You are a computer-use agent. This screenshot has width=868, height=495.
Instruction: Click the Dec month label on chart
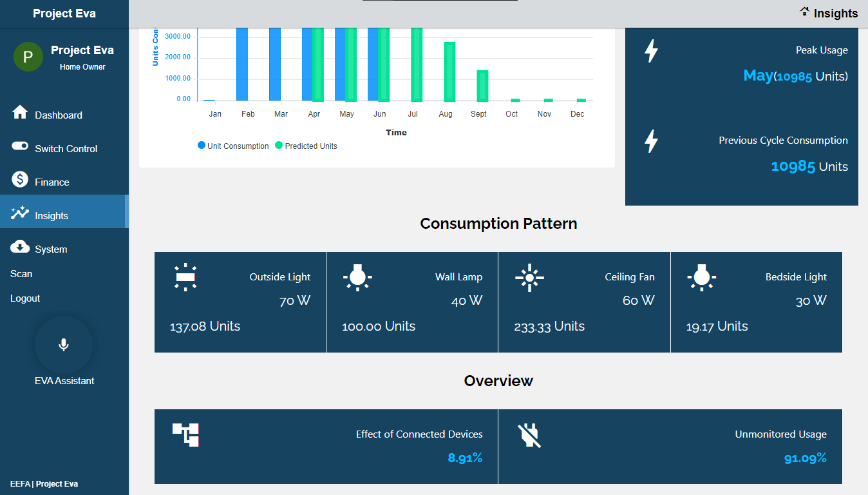pos(578,114)
